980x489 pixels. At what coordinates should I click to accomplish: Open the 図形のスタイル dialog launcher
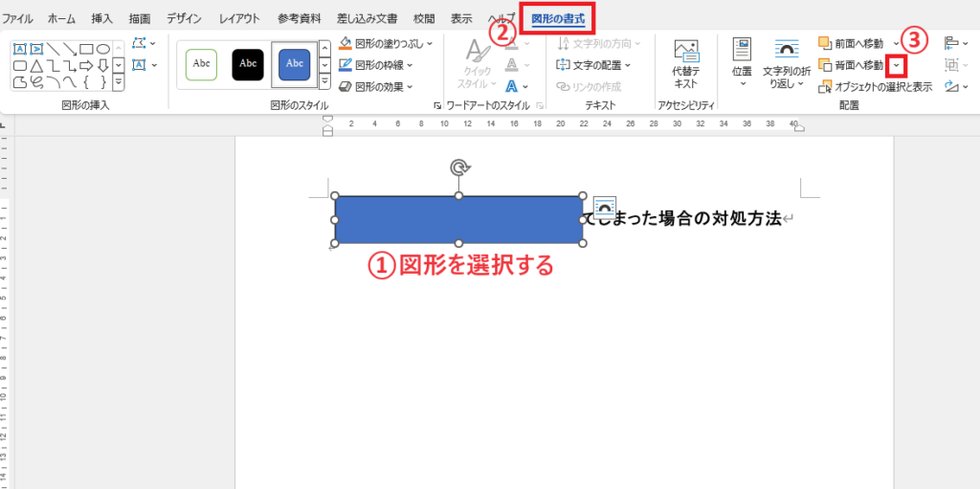[436, 106]
